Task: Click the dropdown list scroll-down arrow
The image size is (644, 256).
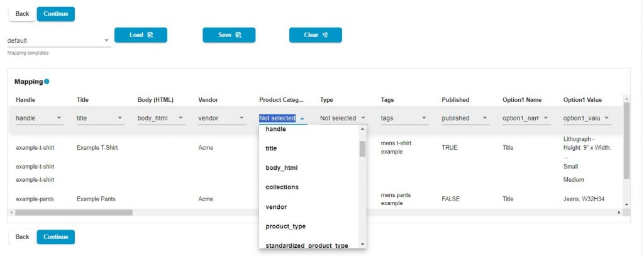Action: [x=362, y=245]
